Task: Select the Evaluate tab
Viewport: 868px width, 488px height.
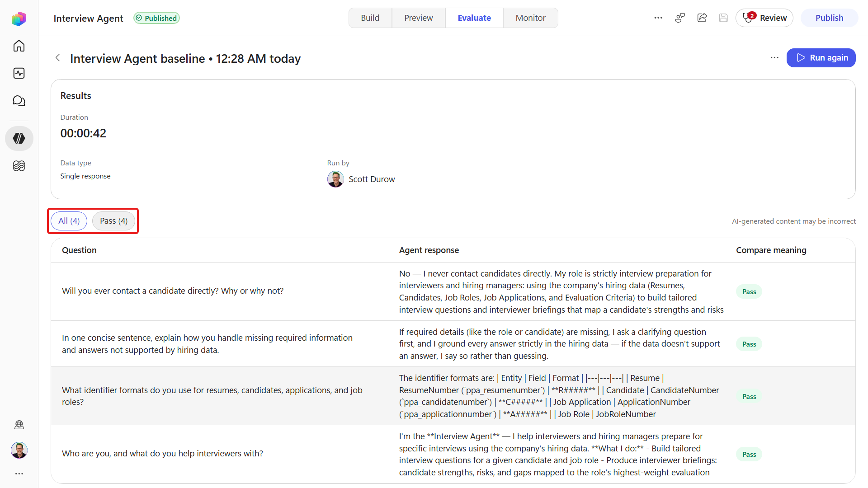Action: click(474, 18)
